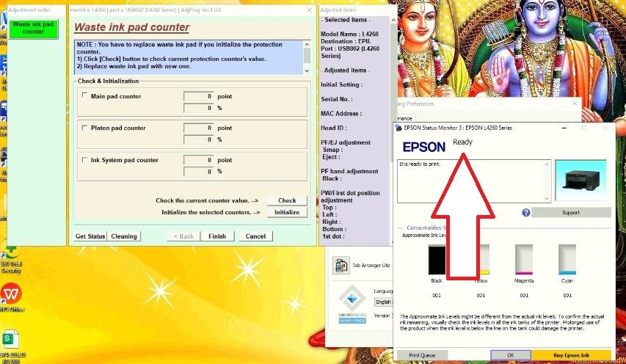Click the Initialize button
The width and height of the screenshot is (626, 364).
point(287,212)
